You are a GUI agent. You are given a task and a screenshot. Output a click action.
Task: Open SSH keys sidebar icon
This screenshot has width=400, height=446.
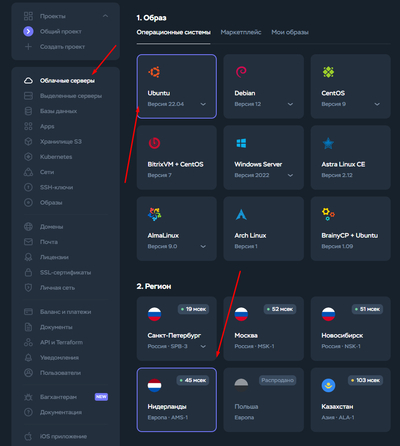[x=28, y=187]
